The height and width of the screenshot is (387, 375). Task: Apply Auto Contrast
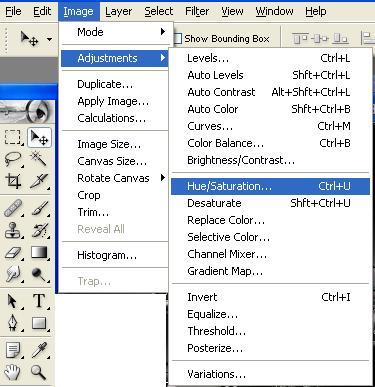270,92
